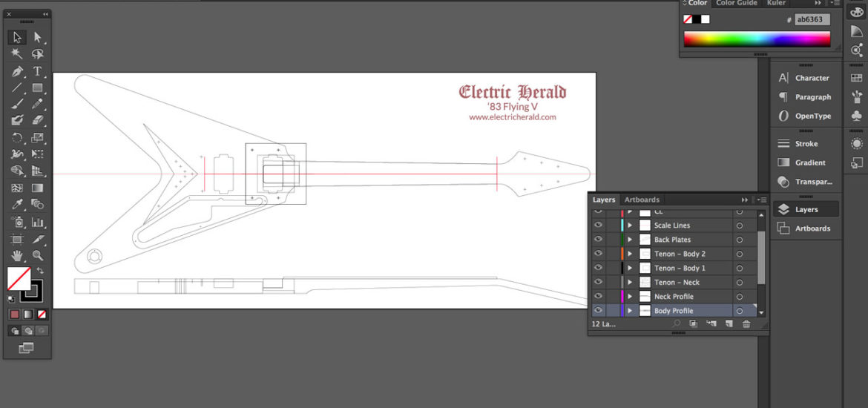
Task: Click the Create New Layer icon
Action: [x=729, y=324]
